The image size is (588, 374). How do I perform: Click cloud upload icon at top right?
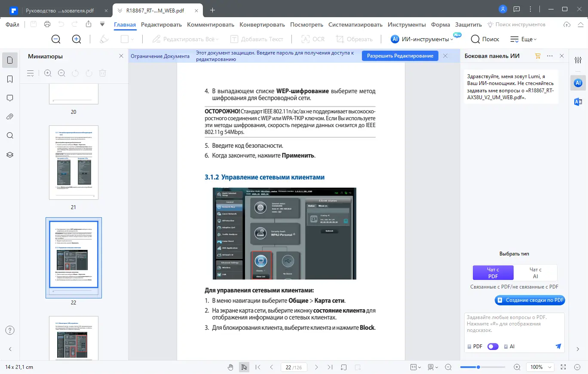coord(567,24)
